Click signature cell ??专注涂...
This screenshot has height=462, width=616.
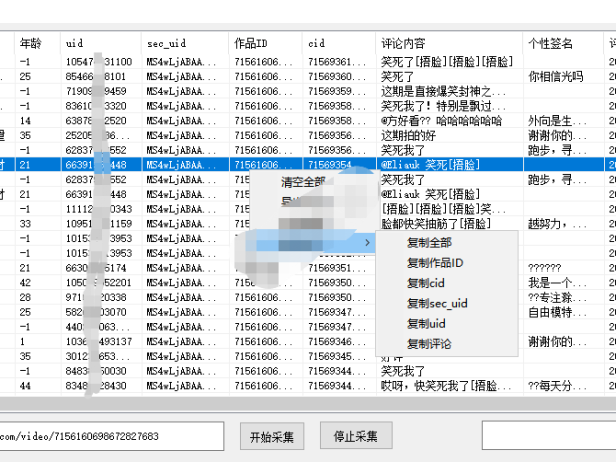point(557,297)
